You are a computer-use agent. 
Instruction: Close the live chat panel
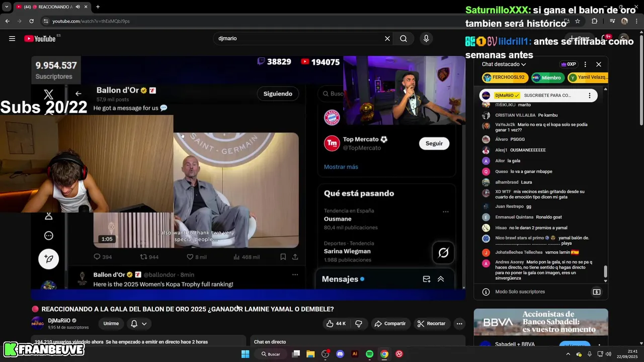tap(599, 64)
